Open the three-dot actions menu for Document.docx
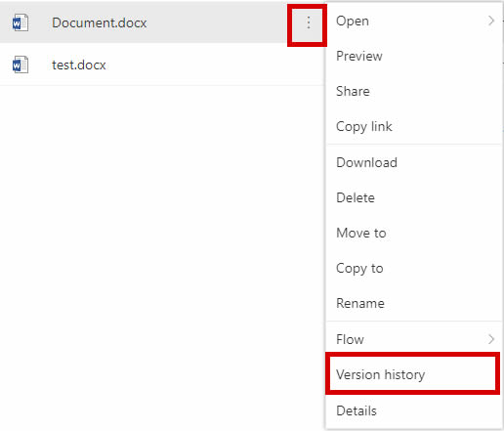The image size is (504, 431). pyautogui.click(x=308, y=22)
